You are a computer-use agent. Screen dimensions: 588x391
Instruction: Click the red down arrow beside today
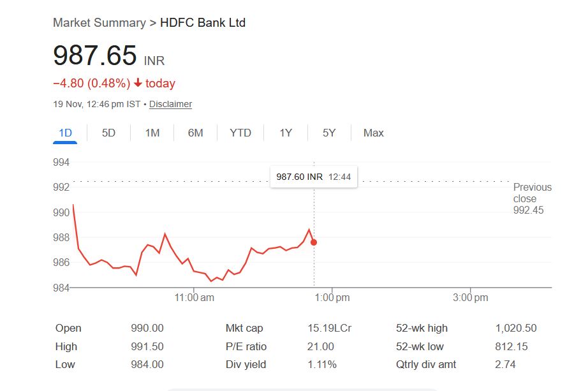[138, 84]
